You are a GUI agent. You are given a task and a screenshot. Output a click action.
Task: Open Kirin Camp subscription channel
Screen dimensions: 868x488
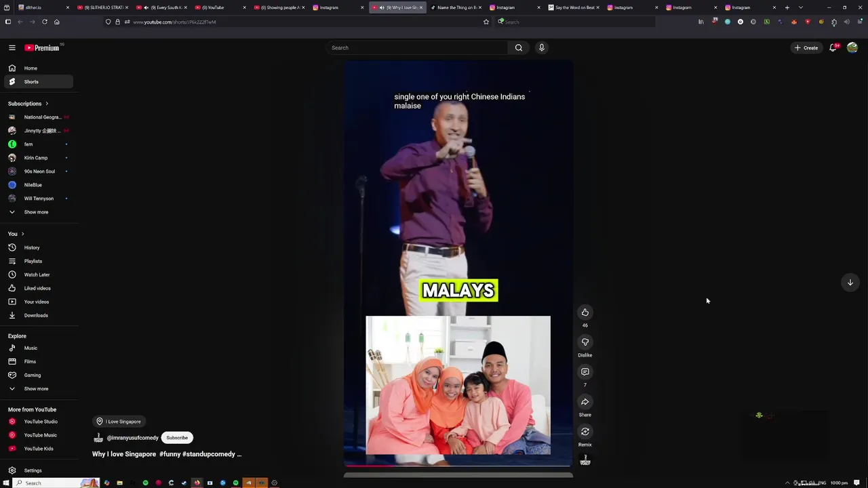tap(38, 158)
